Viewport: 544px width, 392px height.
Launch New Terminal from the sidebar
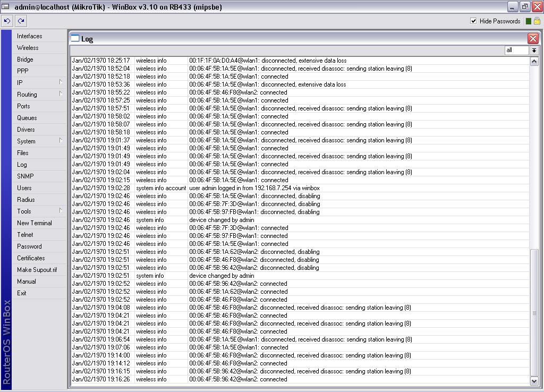(39, 223)
